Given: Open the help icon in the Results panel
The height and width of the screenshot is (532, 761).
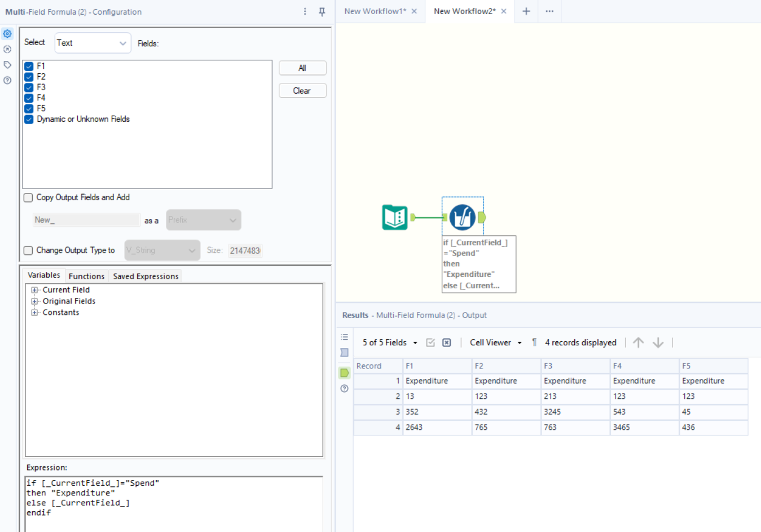Looking at the screenshot, I should 344,388.
